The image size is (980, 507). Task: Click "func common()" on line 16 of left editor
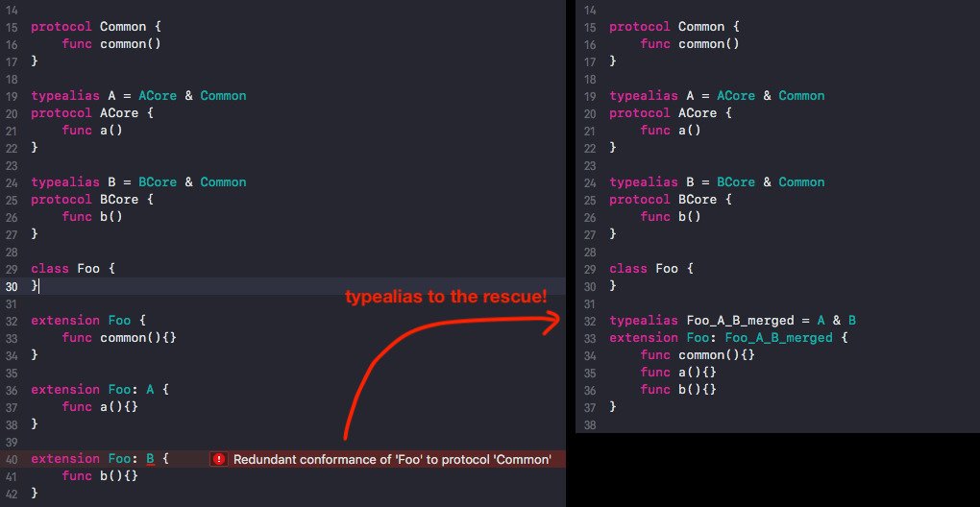pos(111,44)
